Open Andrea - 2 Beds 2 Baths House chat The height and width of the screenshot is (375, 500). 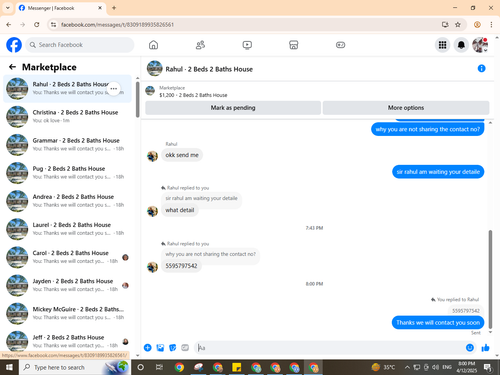pos(67,201)
